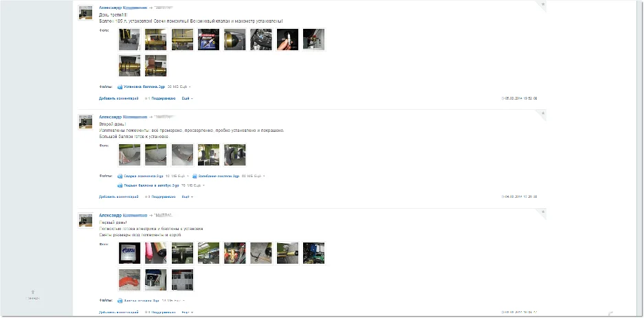Open author name 'Александр' on the top post
Screen dimensions: 644x318
[110, 8]
